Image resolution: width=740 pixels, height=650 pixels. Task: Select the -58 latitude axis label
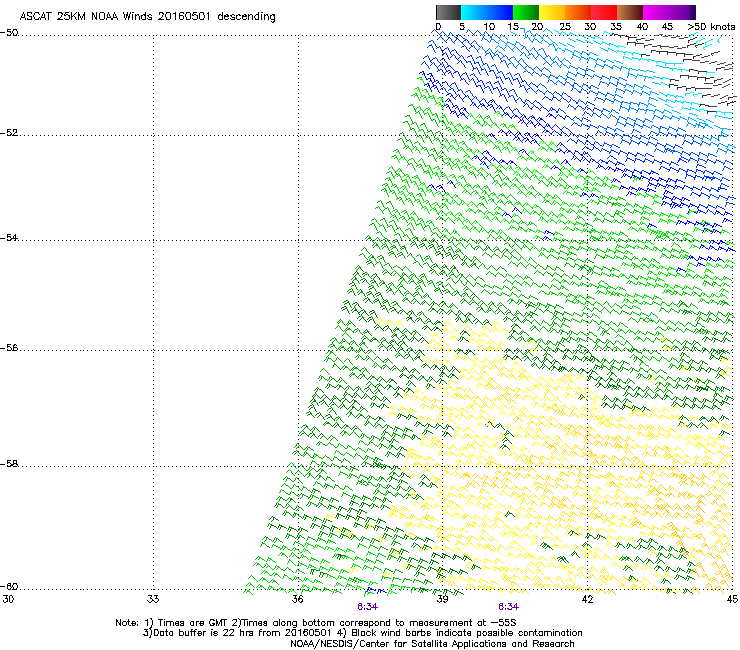pyautogui.click(x=9, y=464)
